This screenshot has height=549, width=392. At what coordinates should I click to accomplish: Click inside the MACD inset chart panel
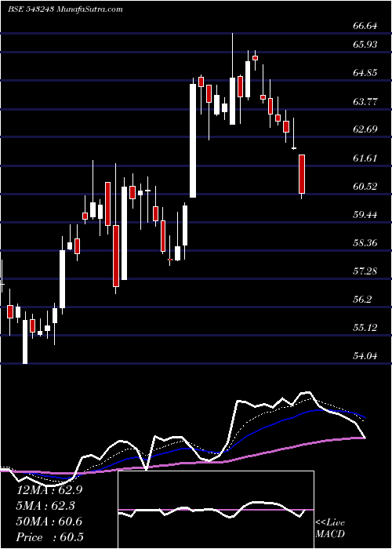pyautogui.click(x=216, y=510)
